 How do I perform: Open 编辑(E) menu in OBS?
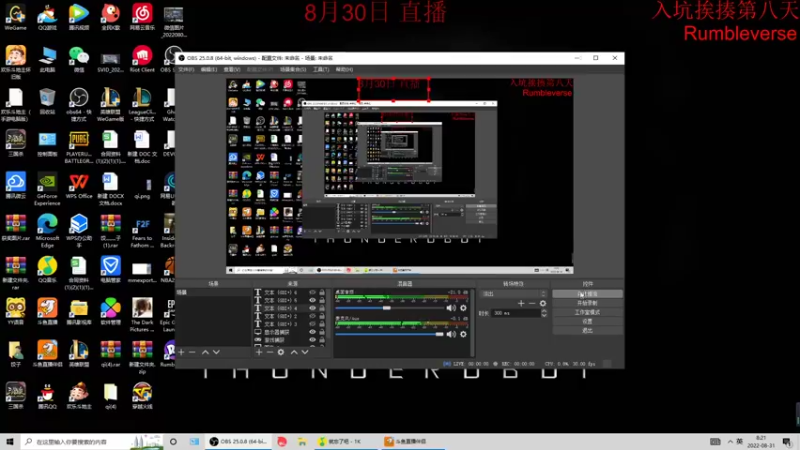coord(209,69)
